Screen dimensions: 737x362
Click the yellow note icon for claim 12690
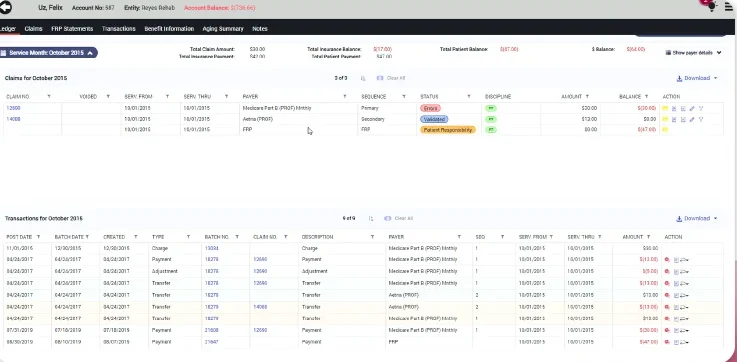tap(665, 109)
